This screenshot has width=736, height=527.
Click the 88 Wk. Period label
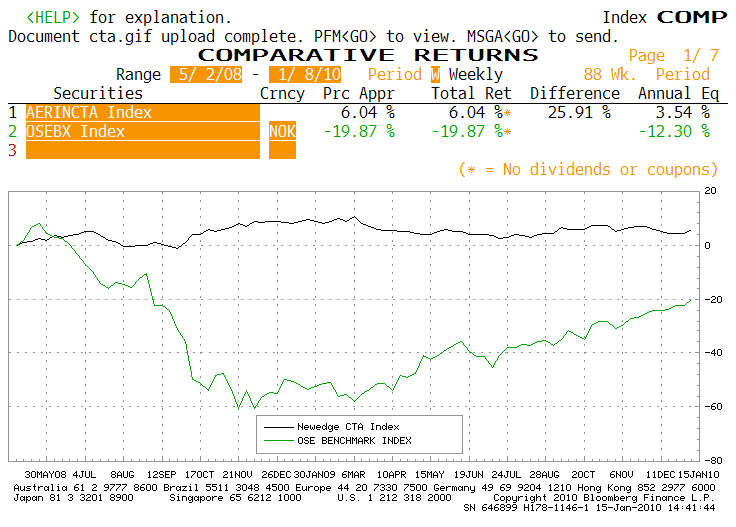click(x=647, y=75)
